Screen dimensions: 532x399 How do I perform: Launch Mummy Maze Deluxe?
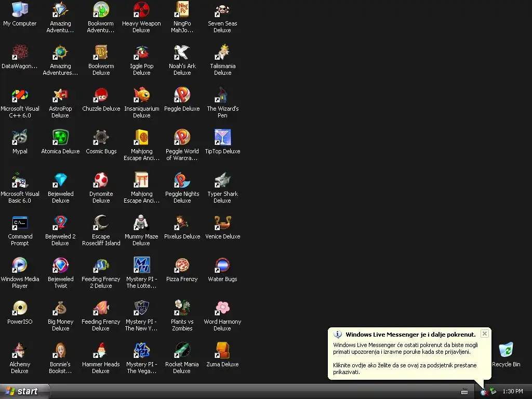coord(141,222)
